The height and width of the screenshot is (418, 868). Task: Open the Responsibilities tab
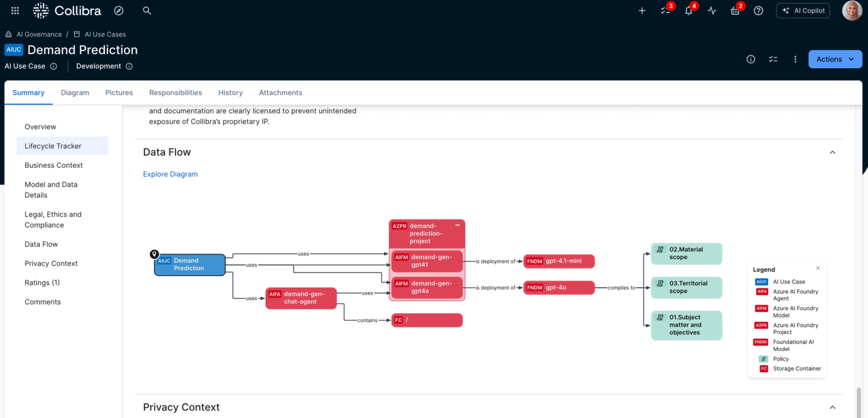(x=175, y=92)
